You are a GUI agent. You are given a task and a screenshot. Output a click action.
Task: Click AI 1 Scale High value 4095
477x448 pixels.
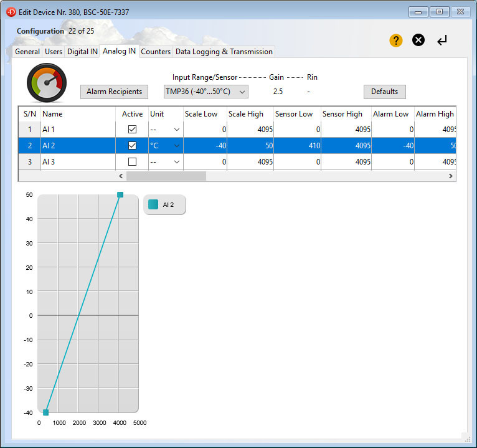(x=250, y=130)
